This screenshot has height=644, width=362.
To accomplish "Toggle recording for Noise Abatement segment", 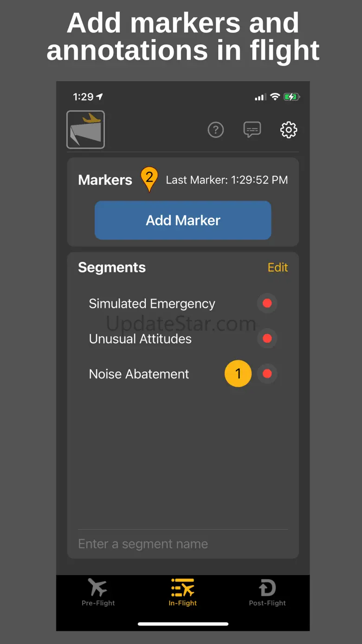I will click(267, 374).
